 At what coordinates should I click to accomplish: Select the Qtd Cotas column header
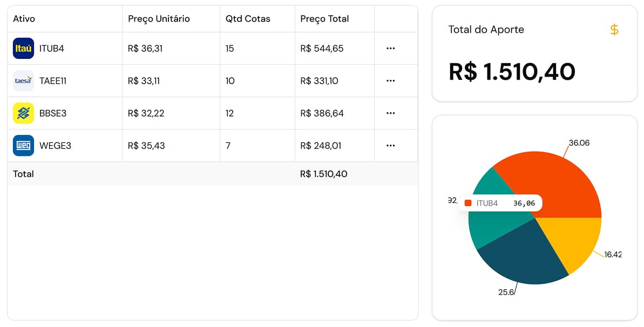(248, 18)
